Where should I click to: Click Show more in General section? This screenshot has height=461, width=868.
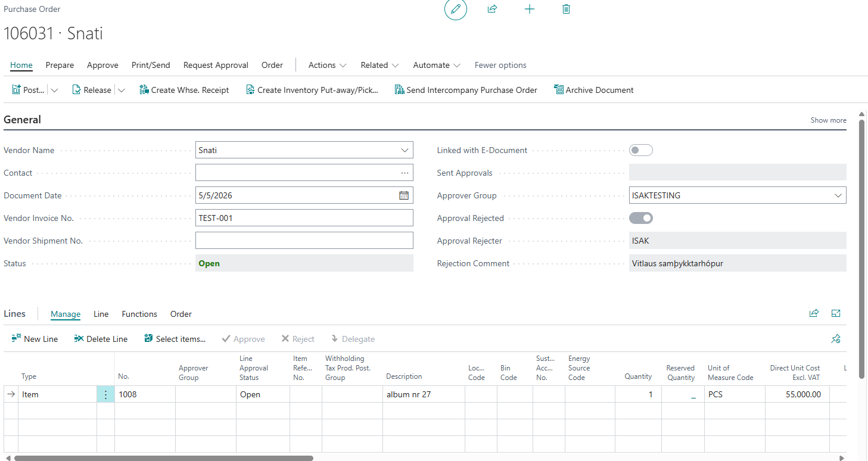coord(828,120)
